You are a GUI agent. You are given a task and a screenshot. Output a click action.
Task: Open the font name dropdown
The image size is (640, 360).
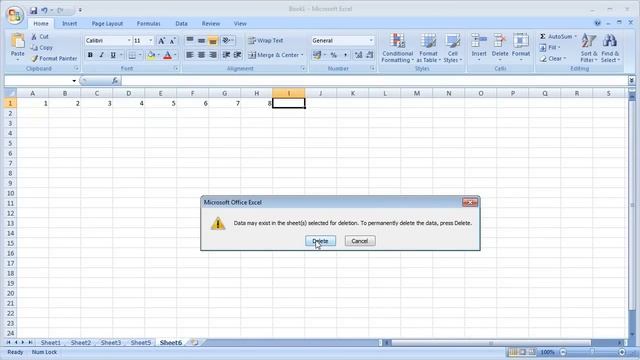point(129,40)
